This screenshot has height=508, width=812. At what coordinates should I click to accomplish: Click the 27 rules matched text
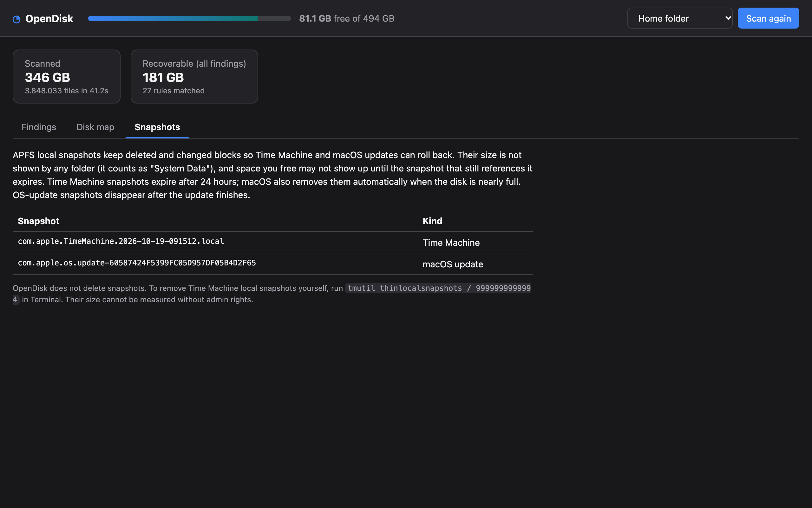[x=174, y=91]
